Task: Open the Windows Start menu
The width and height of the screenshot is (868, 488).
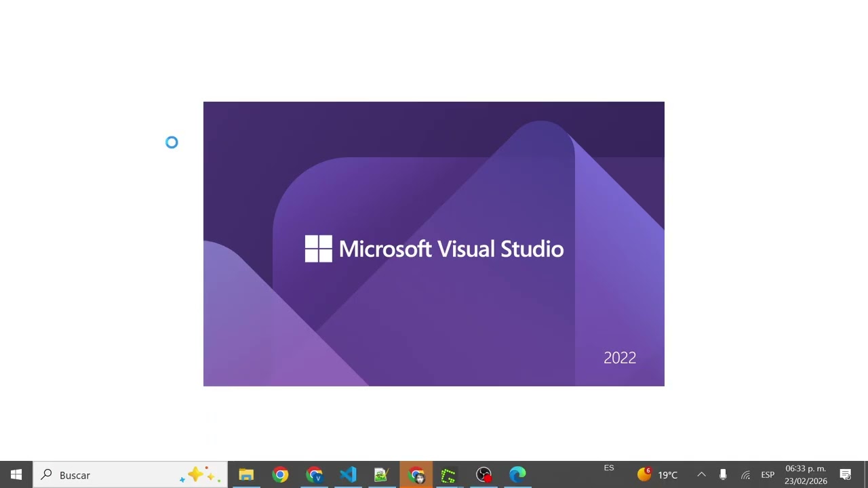Action: point(16,474)
